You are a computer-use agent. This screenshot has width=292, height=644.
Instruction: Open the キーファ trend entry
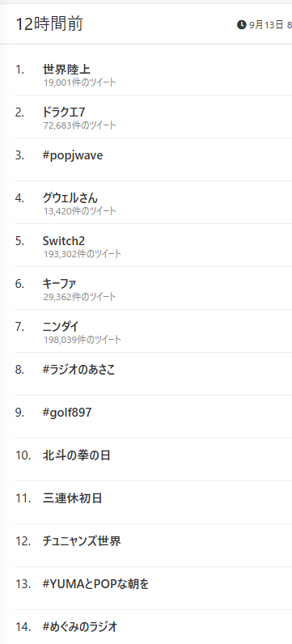pos(59,283)
